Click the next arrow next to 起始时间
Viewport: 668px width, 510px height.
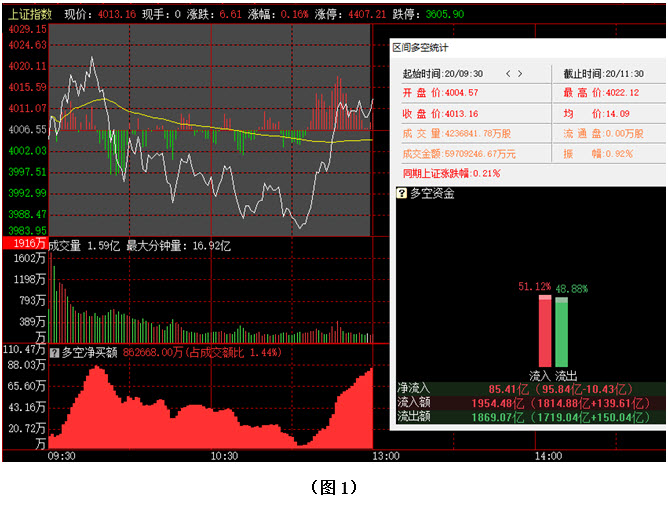pyautogui.click(x=520, y=74)
